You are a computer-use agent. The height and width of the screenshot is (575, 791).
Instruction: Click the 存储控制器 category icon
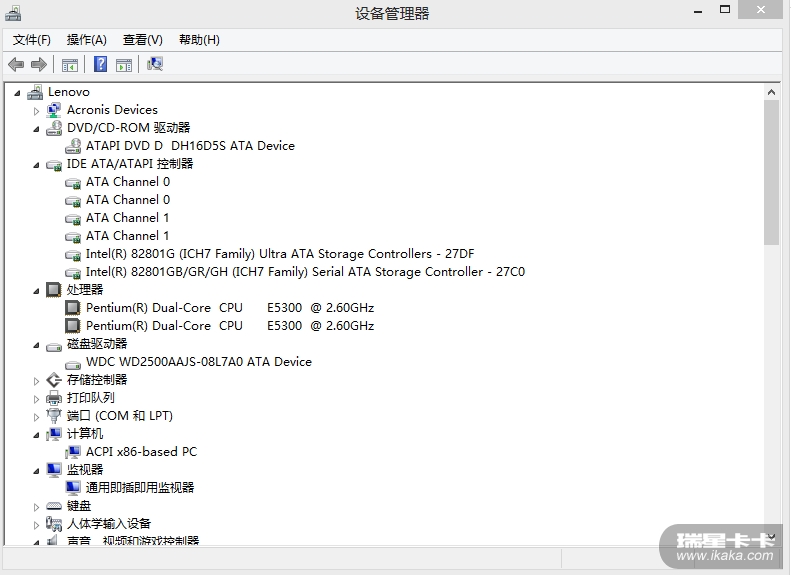(54, 380)
